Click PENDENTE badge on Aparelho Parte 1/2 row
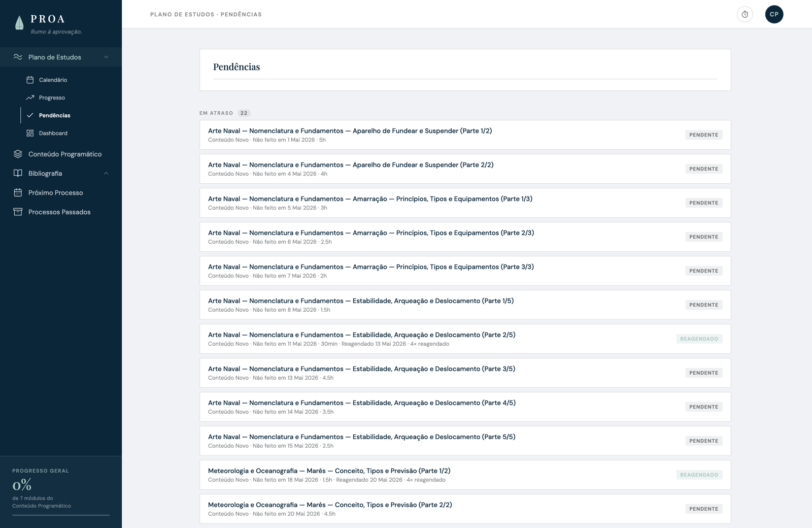This screenshot has width=812, height=528. [x=703, y=135]
